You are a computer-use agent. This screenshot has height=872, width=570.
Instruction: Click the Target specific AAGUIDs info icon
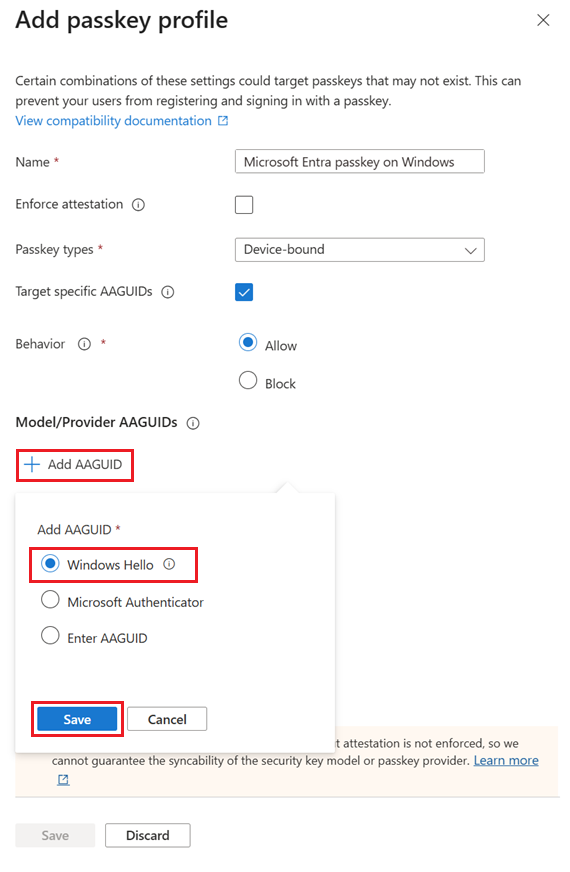tap(167, 292)
